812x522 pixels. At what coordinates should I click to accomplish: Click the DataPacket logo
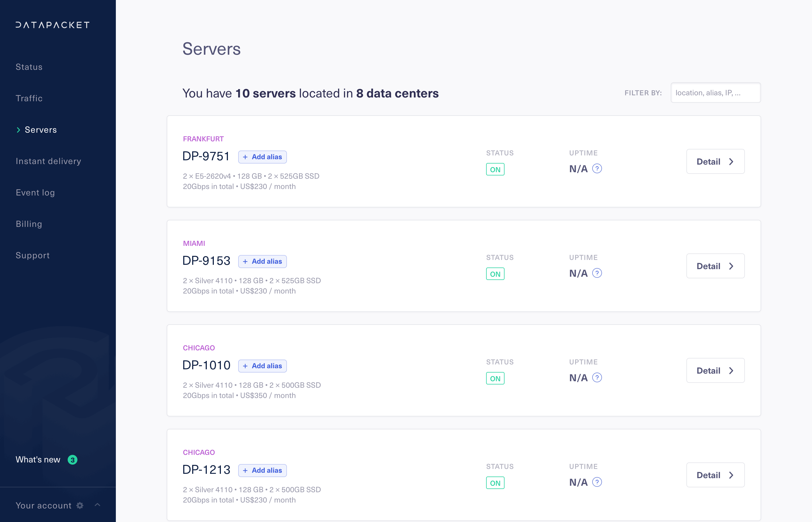(53, 25)
